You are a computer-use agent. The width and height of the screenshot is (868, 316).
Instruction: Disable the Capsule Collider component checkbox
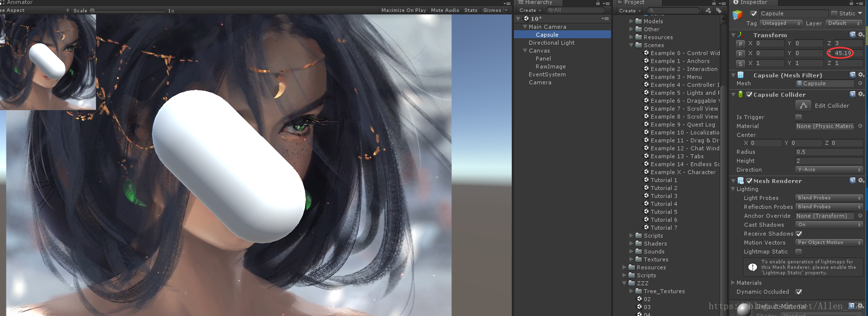(x=749, y=94)
